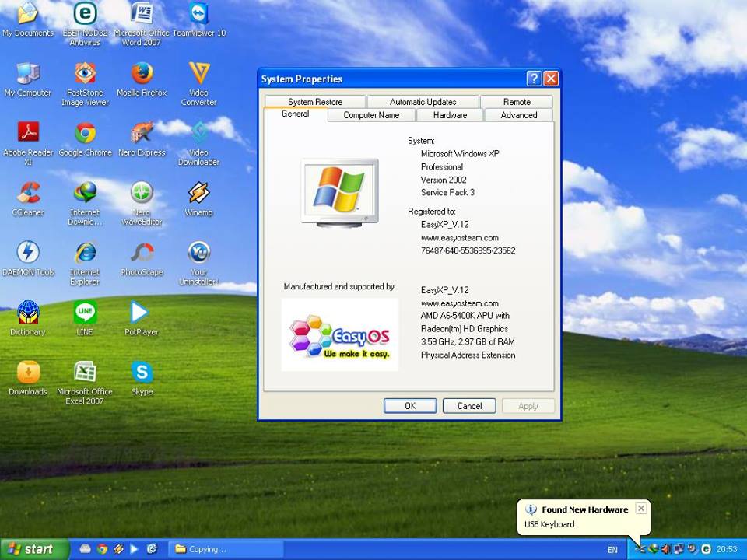Open the My Documents desktop icon
Viewport: 747px width, 560px height.
(x=28, y=19)
